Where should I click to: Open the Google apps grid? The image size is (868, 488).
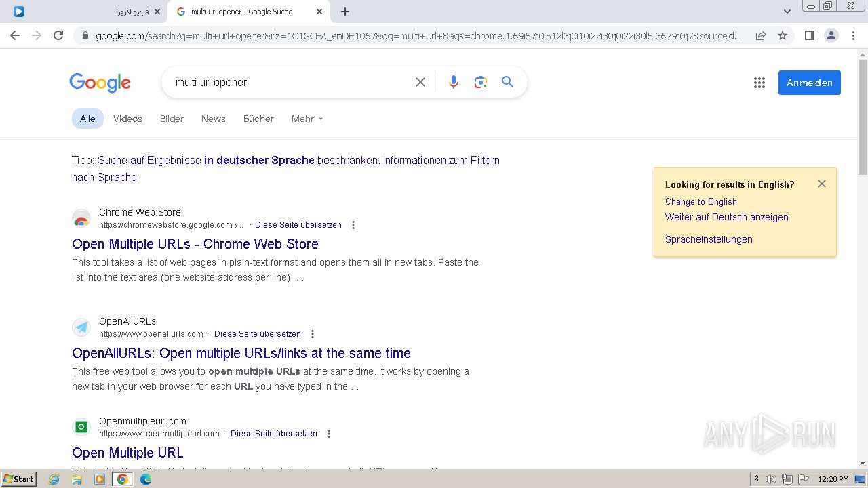(759, 83)
